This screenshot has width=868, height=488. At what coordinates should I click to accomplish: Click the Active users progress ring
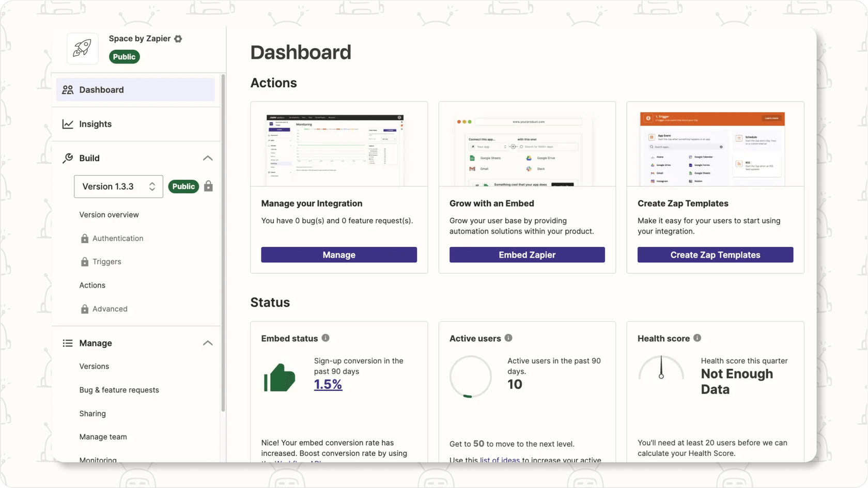[470, 376]
